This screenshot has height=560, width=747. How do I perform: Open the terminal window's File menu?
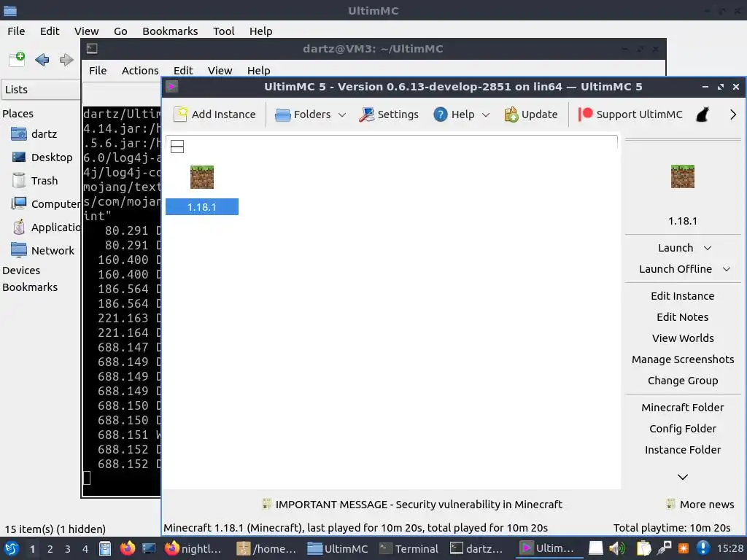(98, 71)
